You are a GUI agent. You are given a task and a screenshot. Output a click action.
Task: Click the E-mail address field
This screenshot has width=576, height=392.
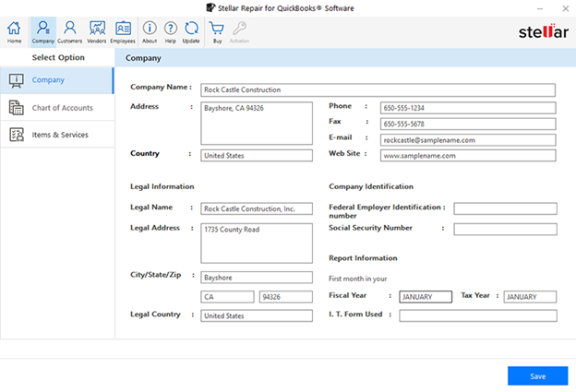(468, 140)
